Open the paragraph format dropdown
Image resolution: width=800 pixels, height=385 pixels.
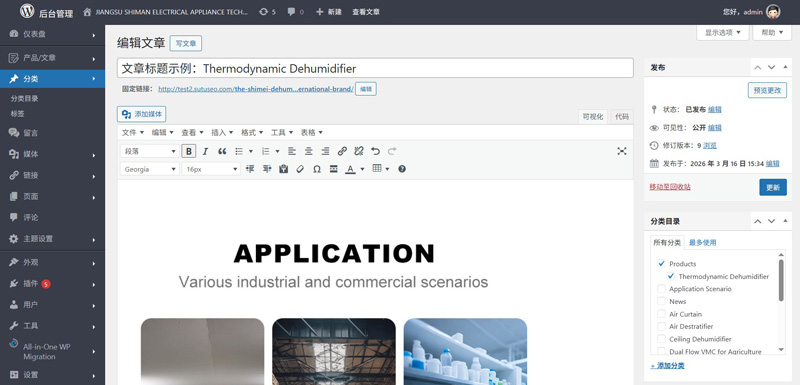click(x=149, y=151)
